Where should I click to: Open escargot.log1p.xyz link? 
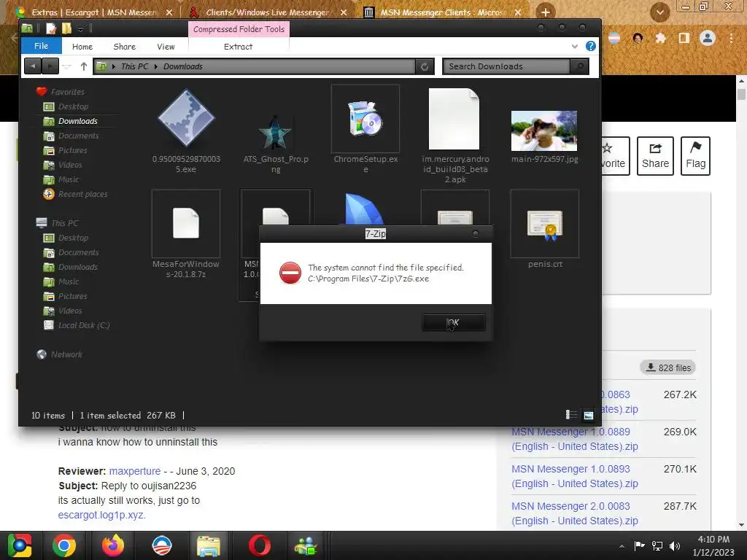101,515
